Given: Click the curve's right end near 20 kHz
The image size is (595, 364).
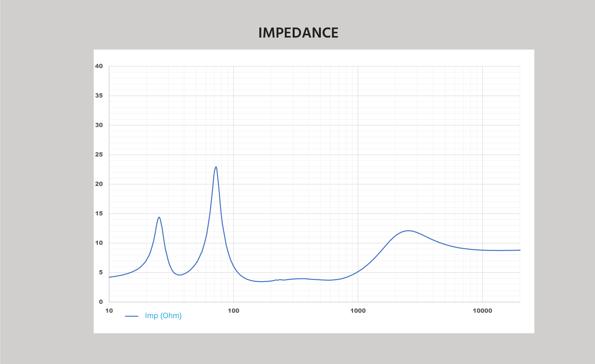Looking at the screenshot, I should (x=519, y=250).
